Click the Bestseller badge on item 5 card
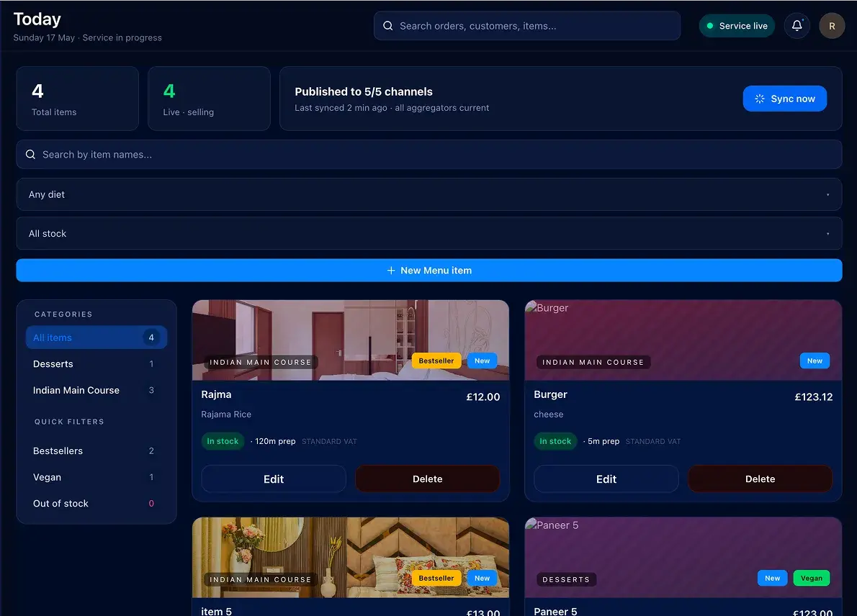Image resolution: width=857 pixels, height=616 pixels. point(436,578)
